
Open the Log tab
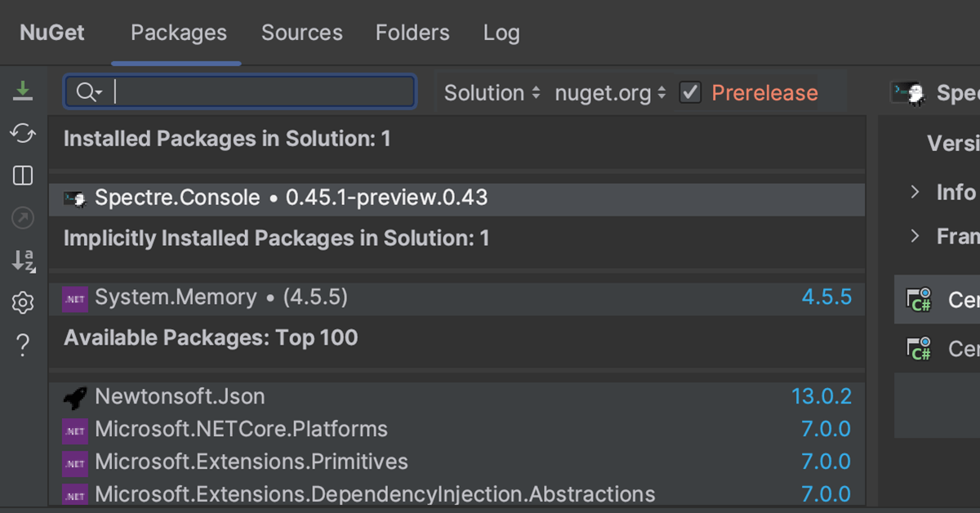[x=501, y=33]
